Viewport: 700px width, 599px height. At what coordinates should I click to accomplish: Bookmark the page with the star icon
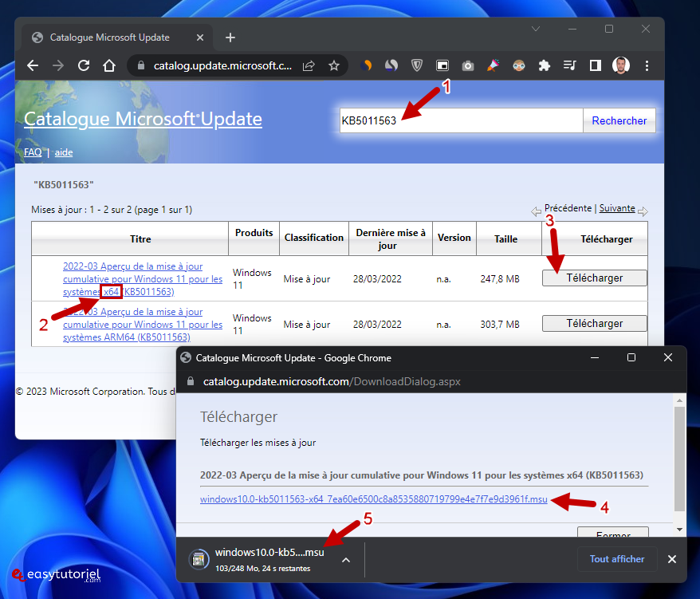click(334, 65)
